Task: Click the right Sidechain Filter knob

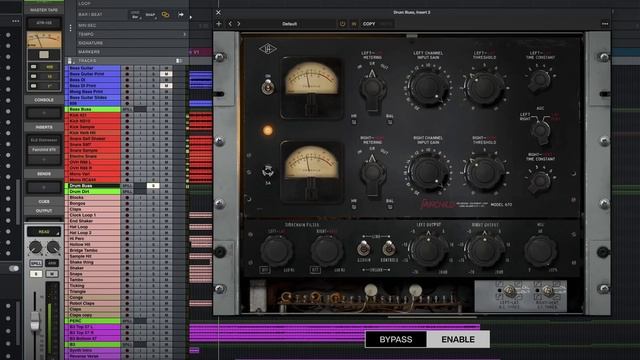Action: [327, 250]
